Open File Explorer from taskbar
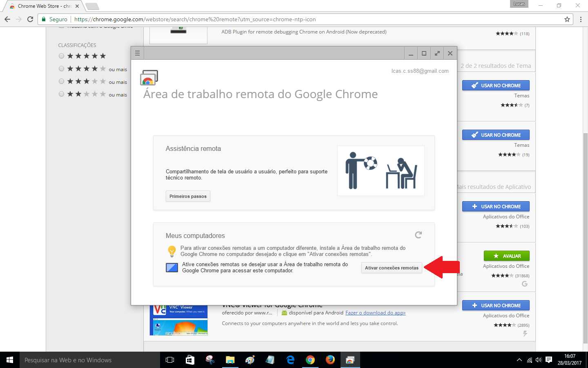The width and height of the screenshot is (588, 368). [x=230, y=360]
